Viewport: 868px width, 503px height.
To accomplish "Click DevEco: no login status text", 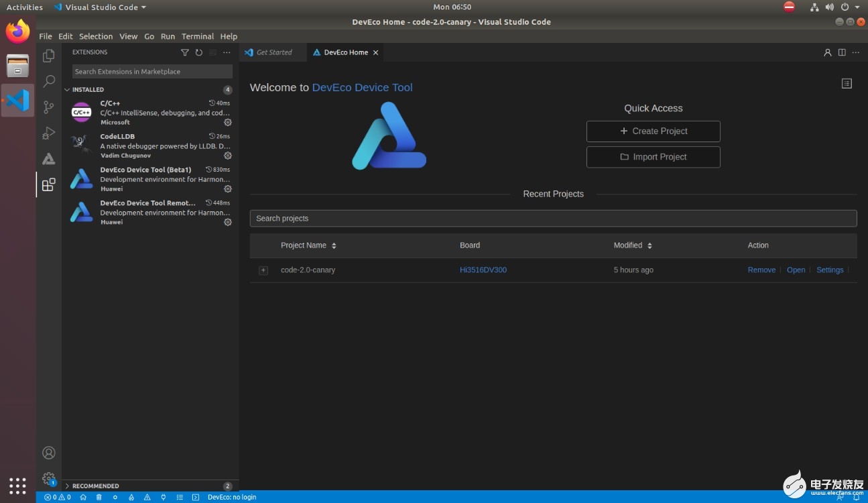I will click(x=232, y=498).
